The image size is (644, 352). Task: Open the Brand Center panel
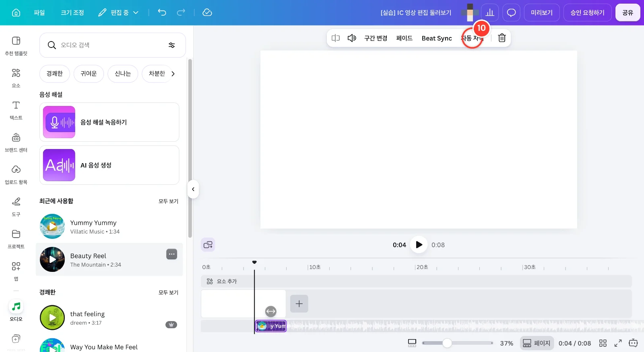[16, 143]
